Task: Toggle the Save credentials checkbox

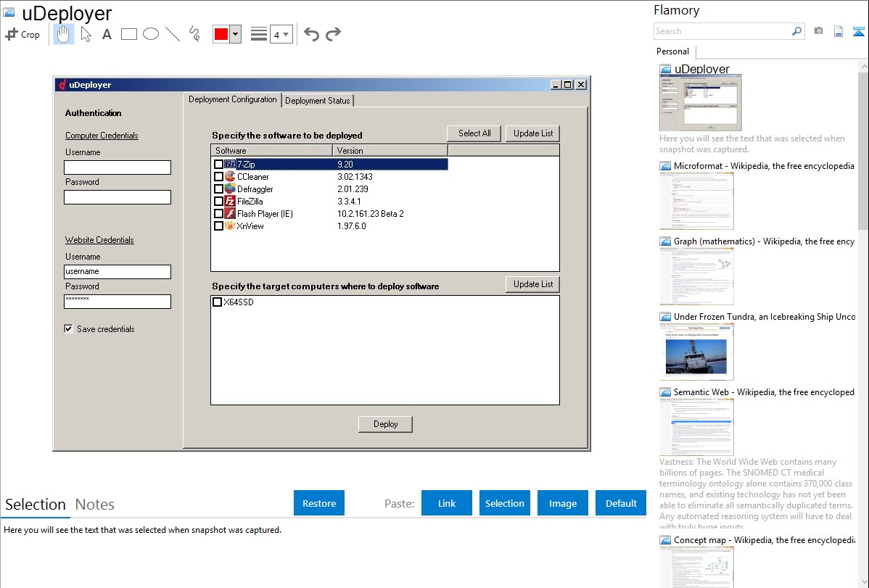Action: tap(69, 329)
